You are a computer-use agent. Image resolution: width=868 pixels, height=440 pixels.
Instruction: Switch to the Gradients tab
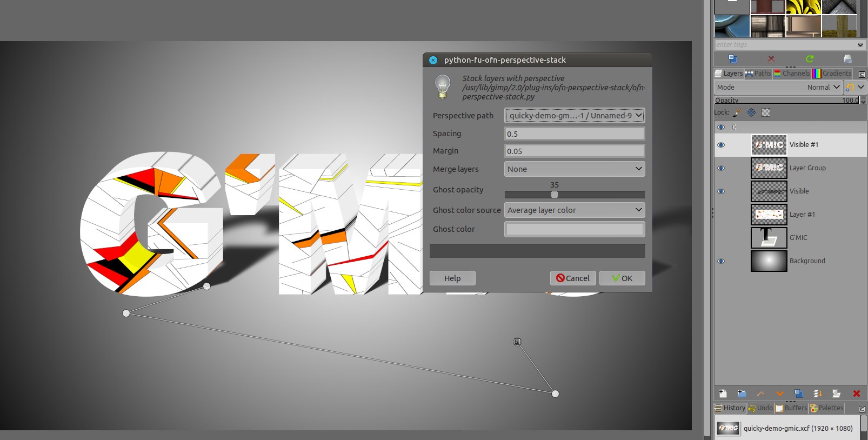(x=832, y=74)
